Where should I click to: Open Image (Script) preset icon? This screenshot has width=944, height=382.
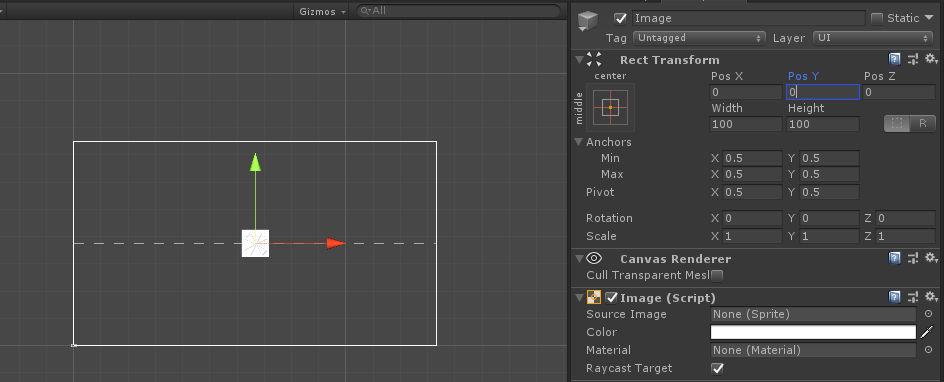[913, 297]
